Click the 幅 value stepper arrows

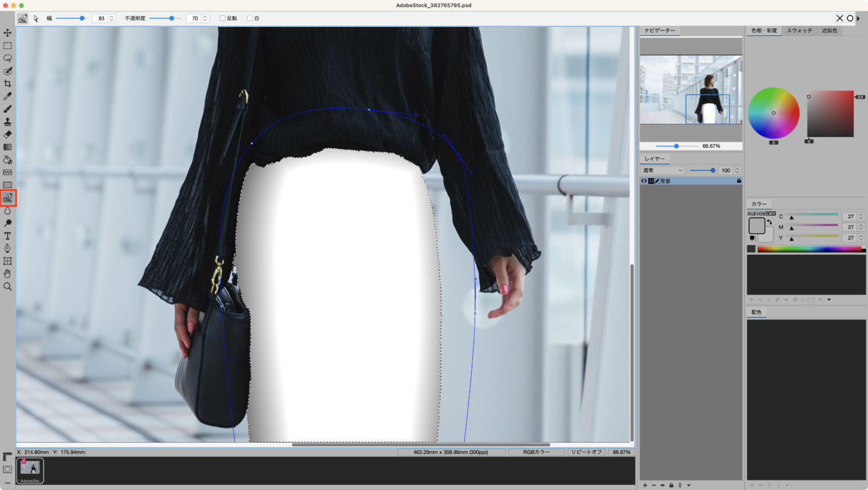coord(111,19)
